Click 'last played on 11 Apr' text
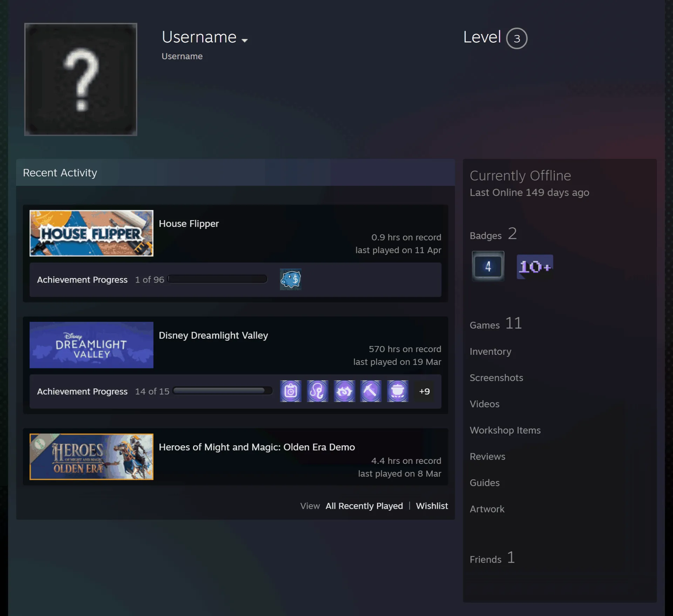673x616 pixels. click(398, 250)
